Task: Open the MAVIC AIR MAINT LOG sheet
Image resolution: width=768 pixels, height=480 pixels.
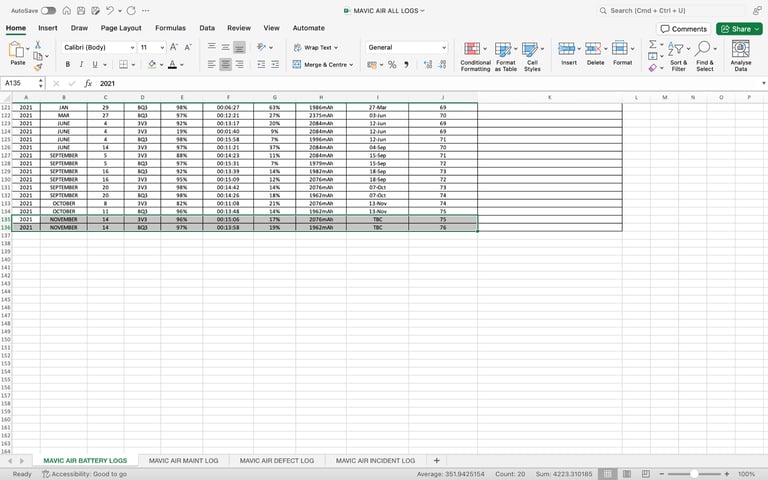Action: (x=183, y=460)
